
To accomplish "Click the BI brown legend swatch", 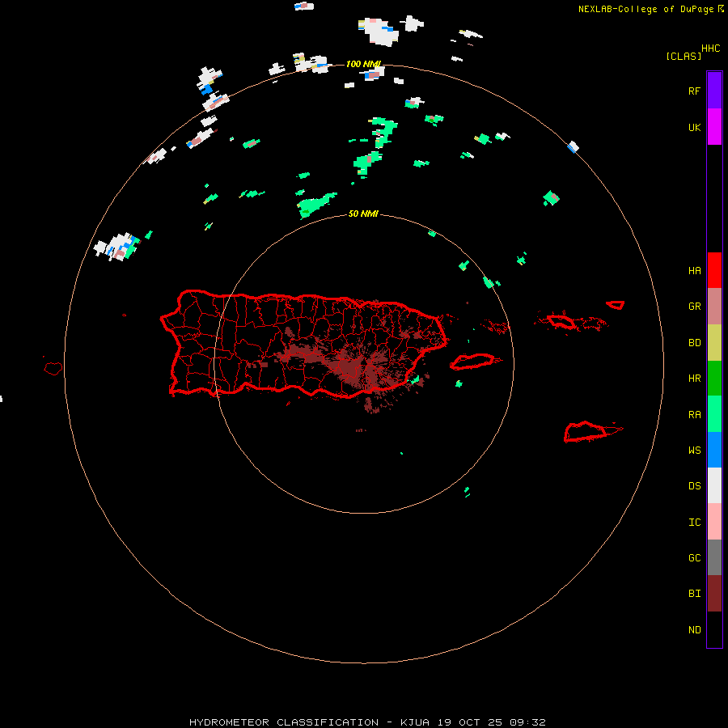I will (x=714, y=594).
